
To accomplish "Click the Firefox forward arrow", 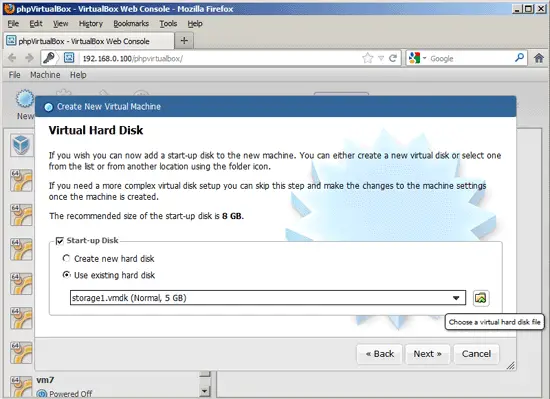I will click(29, 58).
